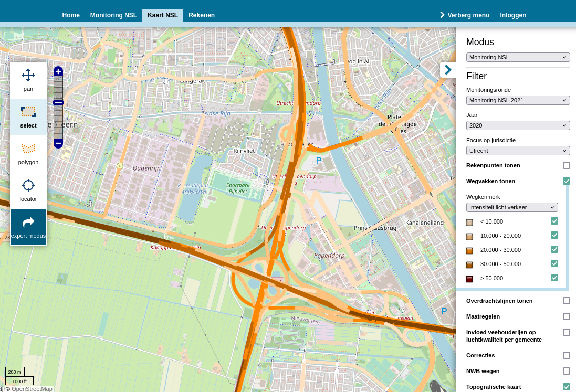576x392 pixels.
Task: Go to Monitoring NSL tab
Action: 113,15
